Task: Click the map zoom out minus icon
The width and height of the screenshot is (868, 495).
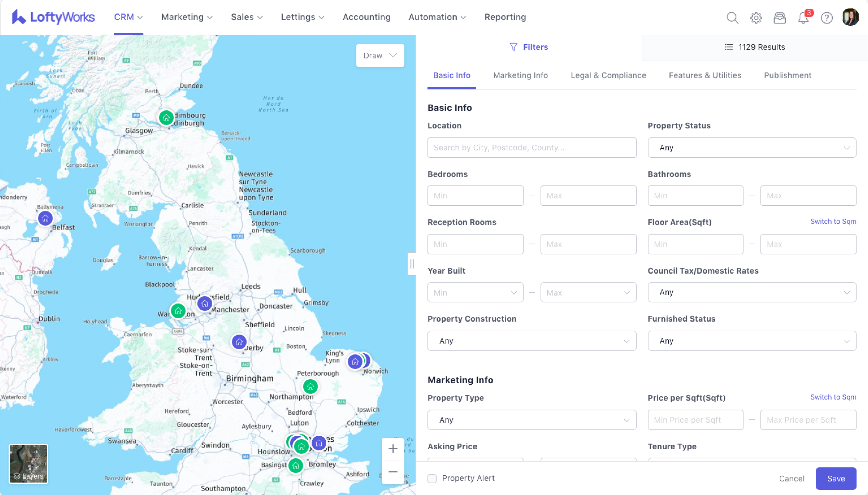Action: pyautogui.click(x=393, y=472)
